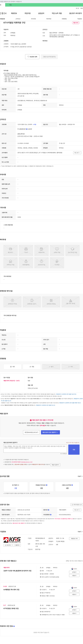Open info icon beside 빅데이터 추천 정보
Image resolution: width=83 pixels, height=644 pixels.
click(x=14, y=626)
